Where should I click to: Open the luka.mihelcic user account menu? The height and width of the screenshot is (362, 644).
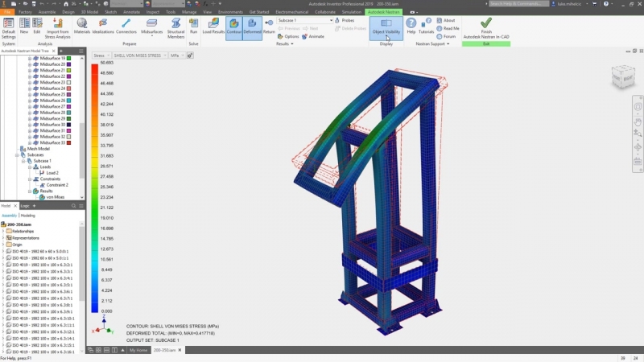569,4
